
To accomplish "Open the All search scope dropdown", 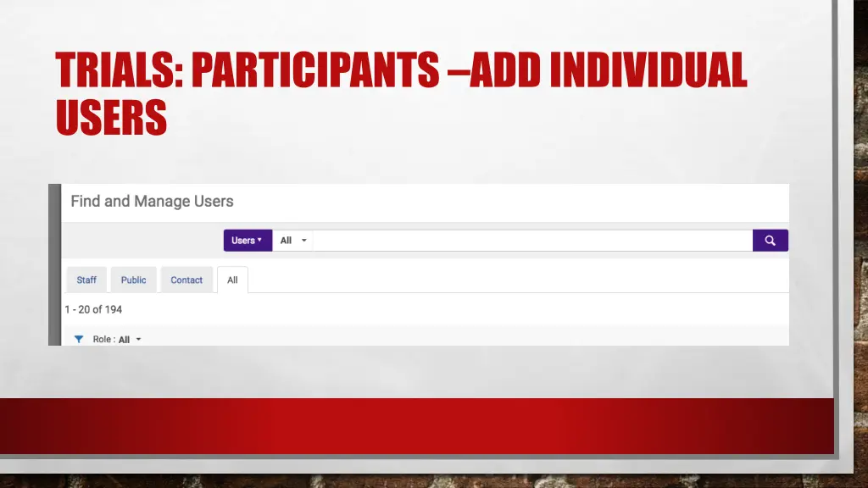I will (292, 240).
